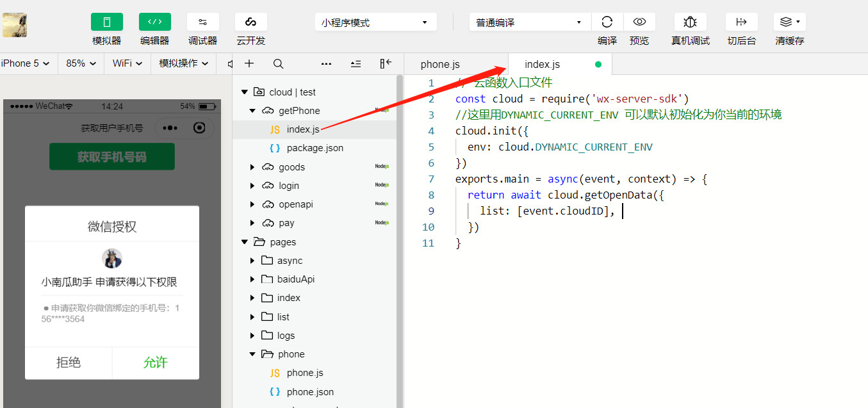Click 'wx-server-sdk' string in line 2
This screenshot has width=868, height=408.
pos(637,99)
